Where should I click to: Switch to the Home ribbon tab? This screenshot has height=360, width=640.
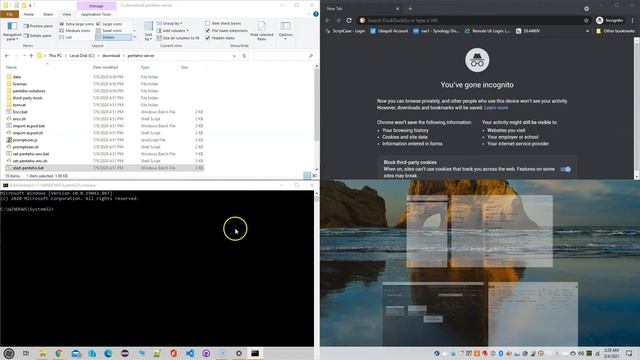[29, 14]
